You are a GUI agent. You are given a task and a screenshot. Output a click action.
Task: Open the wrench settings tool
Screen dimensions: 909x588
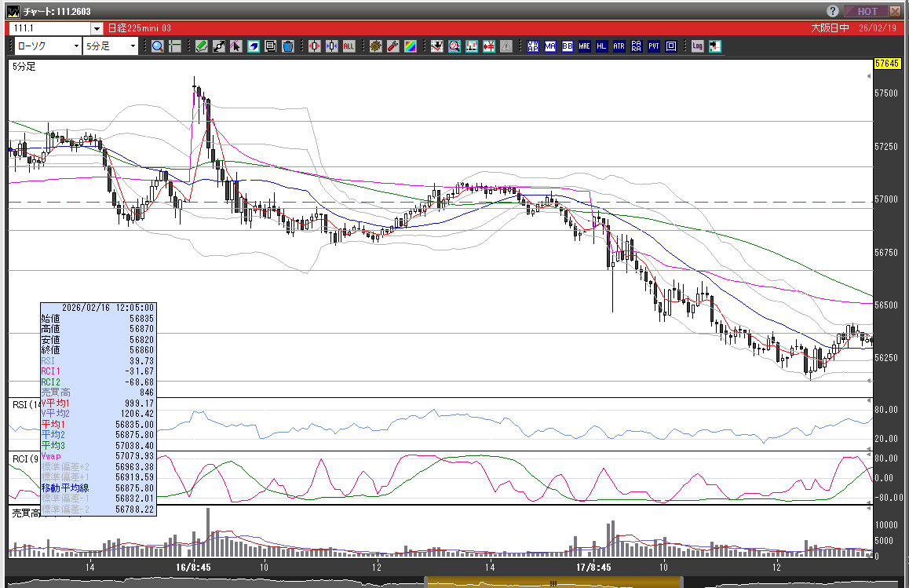click(392, 46)
